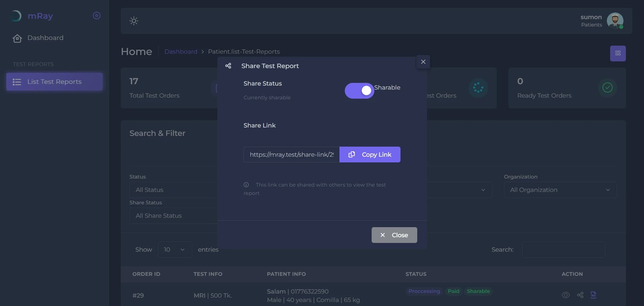644x306 pixels.
Task: Select List Test Reports menu item
Action: (x=54, y=82)
